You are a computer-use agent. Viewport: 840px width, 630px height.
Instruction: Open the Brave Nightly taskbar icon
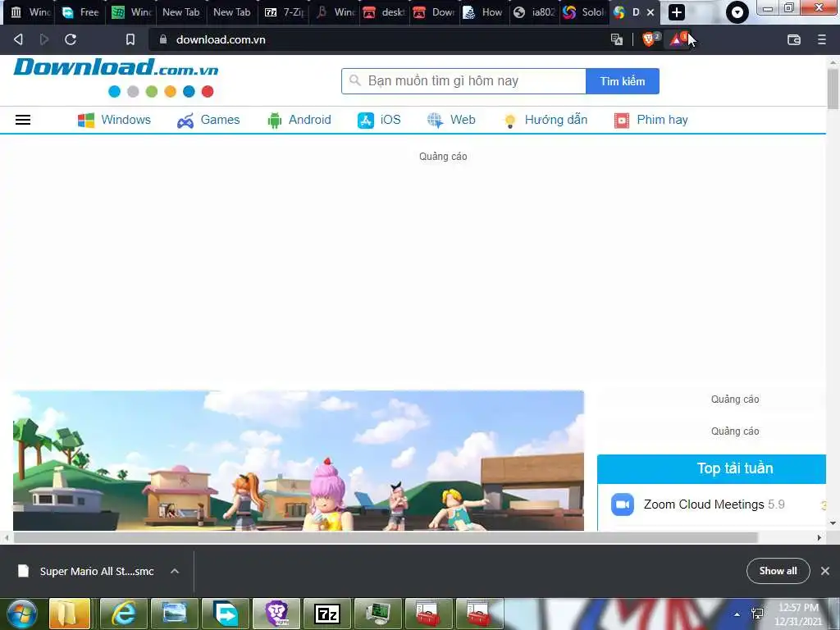click(x=276, y=614)
